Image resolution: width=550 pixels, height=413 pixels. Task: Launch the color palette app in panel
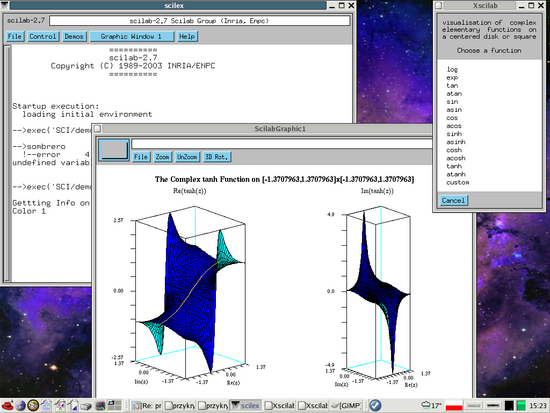click(101, 406)
